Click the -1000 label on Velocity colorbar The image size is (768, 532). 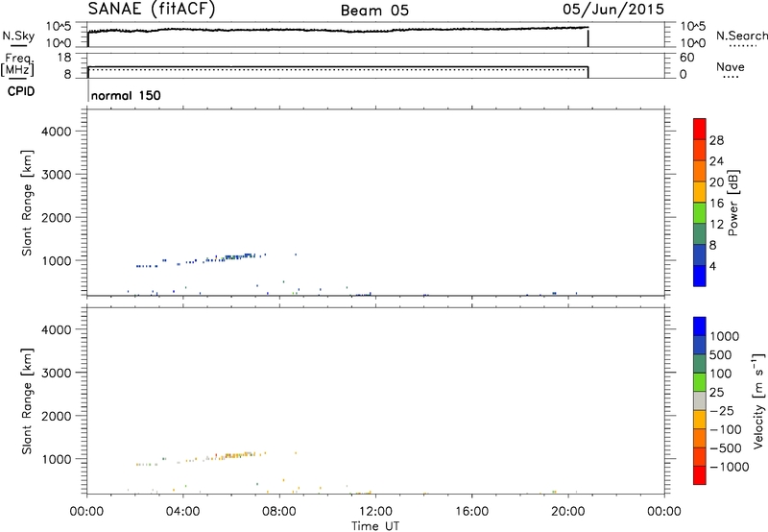[730, 467]
